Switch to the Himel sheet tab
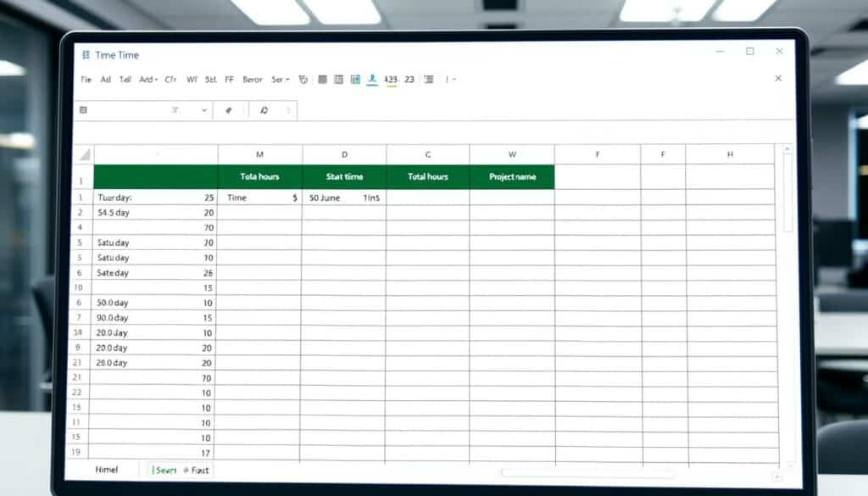Image resolution: width=868 pixels, height=496 pixels. [106, 470]
